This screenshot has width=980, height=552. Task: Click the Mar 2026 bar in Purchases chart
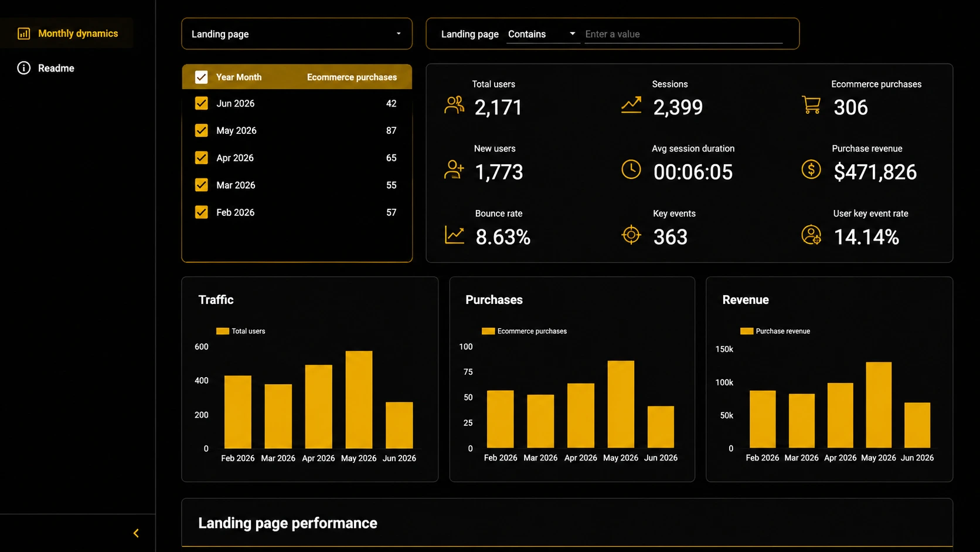[x=540, y=422]
